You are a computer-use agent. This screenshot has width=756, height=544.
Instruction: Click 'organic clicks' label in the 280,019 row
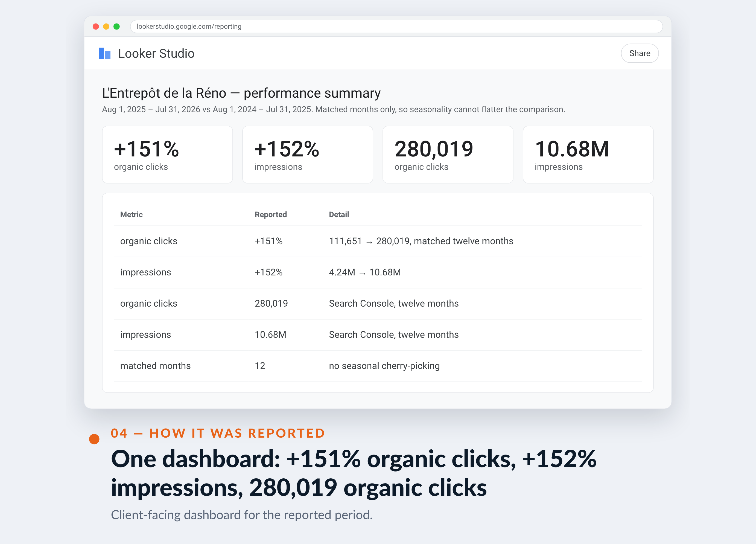148,304
